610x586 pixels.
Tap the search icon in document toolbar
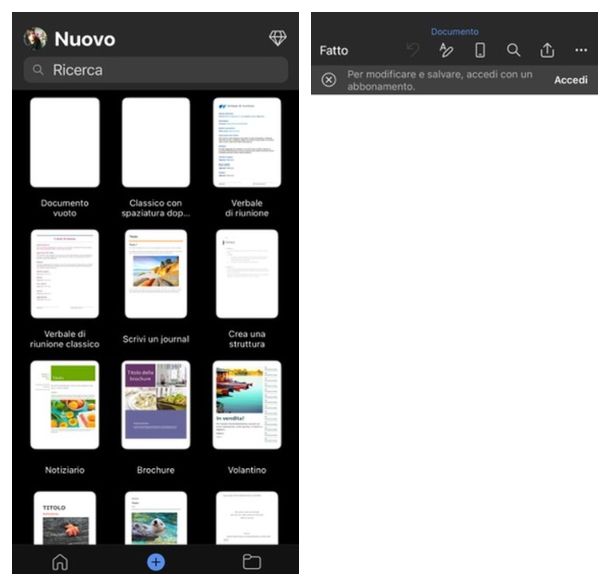tap(513, 50)
